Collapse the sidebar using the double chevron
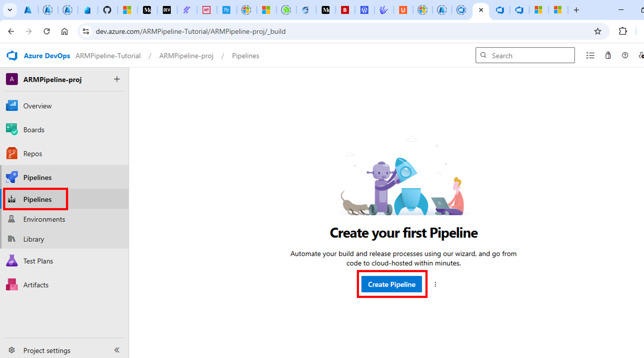 point(117,350)
